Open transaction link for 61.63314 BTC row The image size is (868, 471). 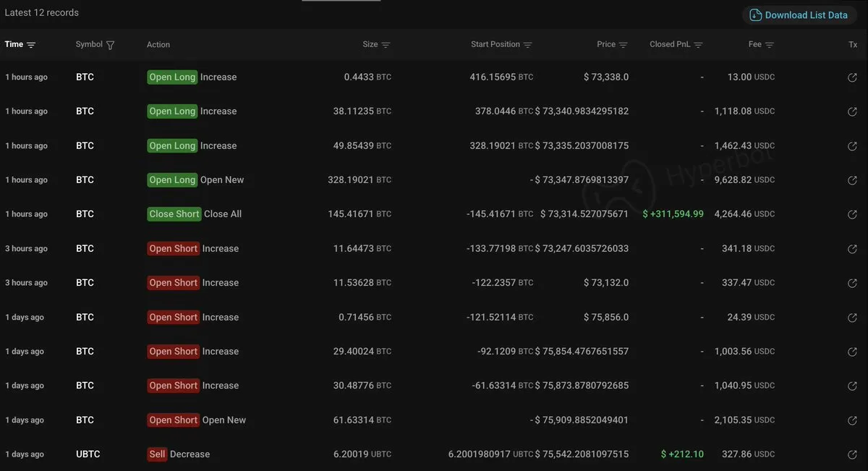(x=852, y=420)
